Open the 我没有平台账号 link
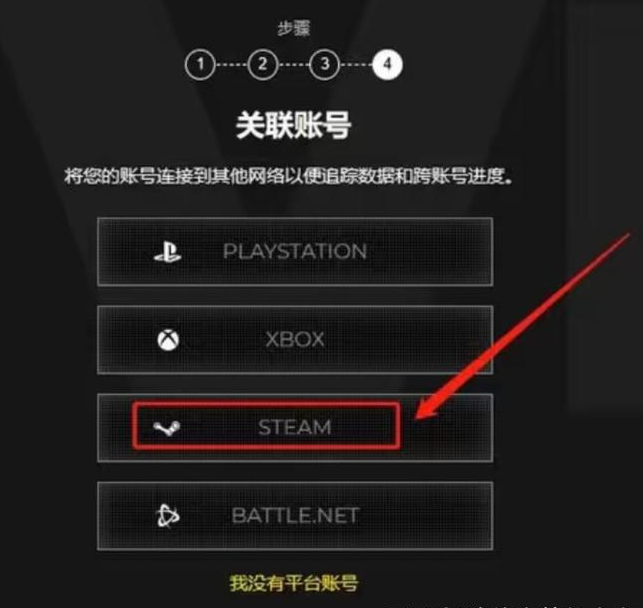643x608 pixels. coord(293,583)
